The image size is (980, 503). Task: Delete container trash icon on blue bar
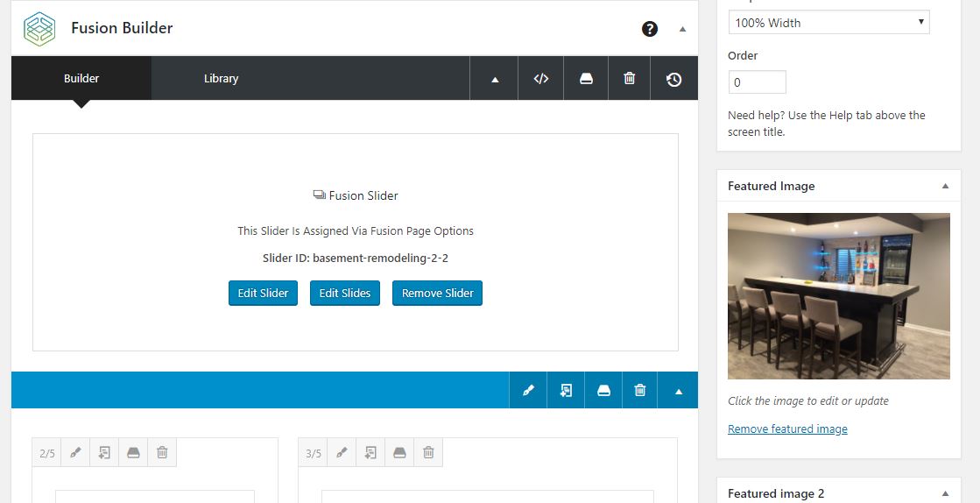(x=640, y=390)
